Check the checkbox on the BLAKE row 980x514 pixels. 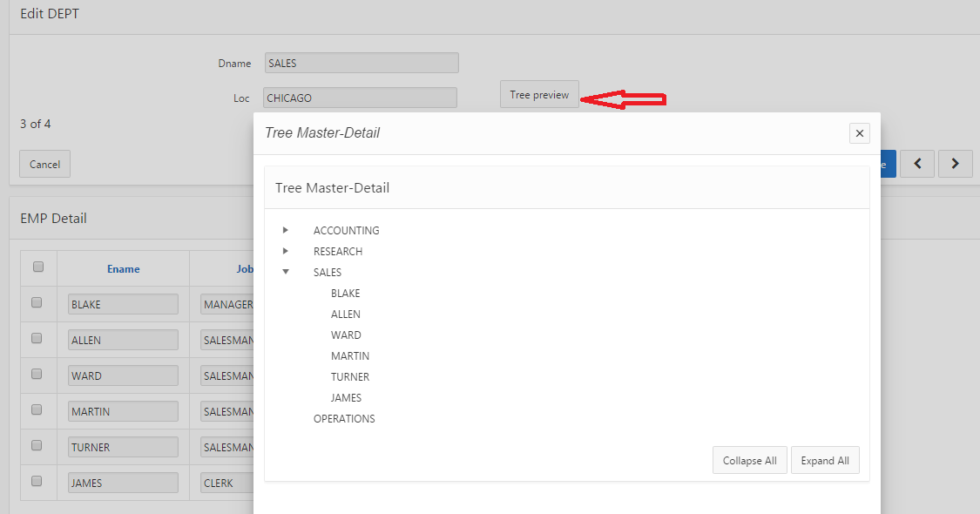[37, 302]
